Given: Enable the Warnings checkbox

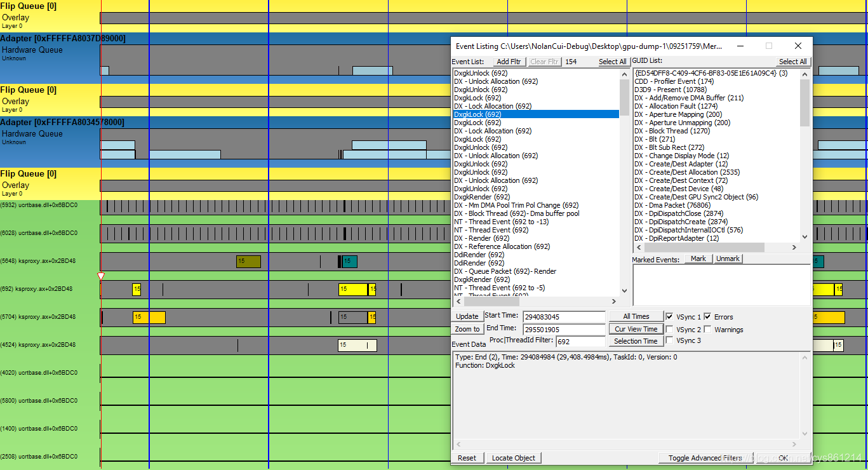Looking at the screenshot, I should (x=707, y=330).
